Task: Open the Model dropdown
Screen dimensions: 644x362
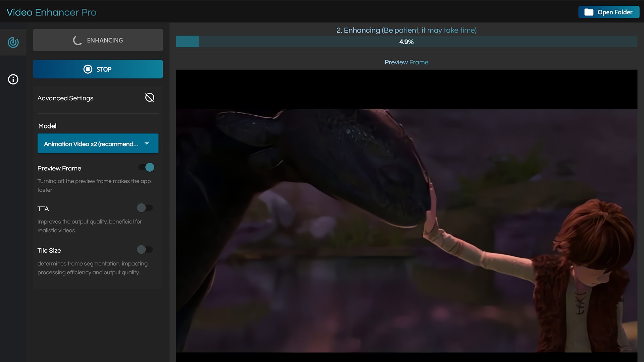Action: (x=98, y=143)
